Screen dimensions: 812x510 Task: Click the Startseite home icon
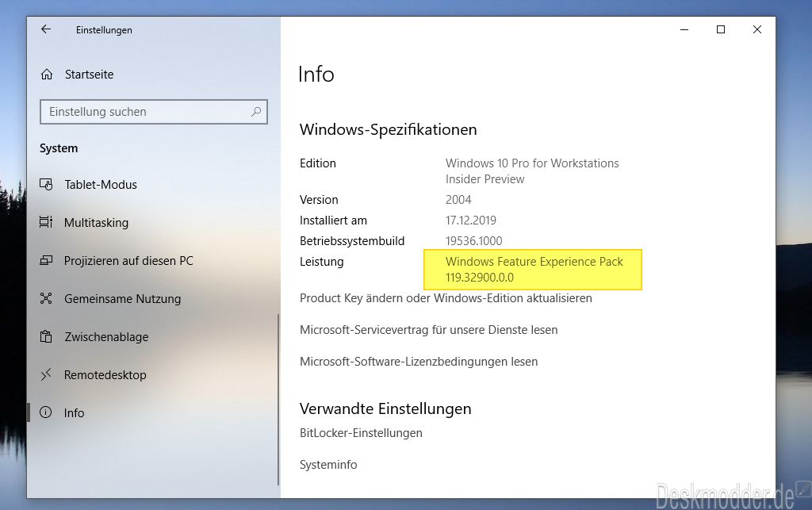click(x=47, y=75)
